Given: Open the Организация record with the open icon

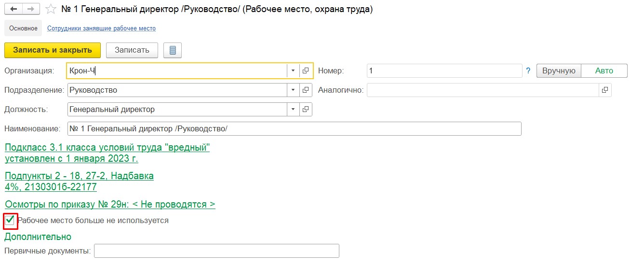Looking at the screenshot, I should click(306, 70).
